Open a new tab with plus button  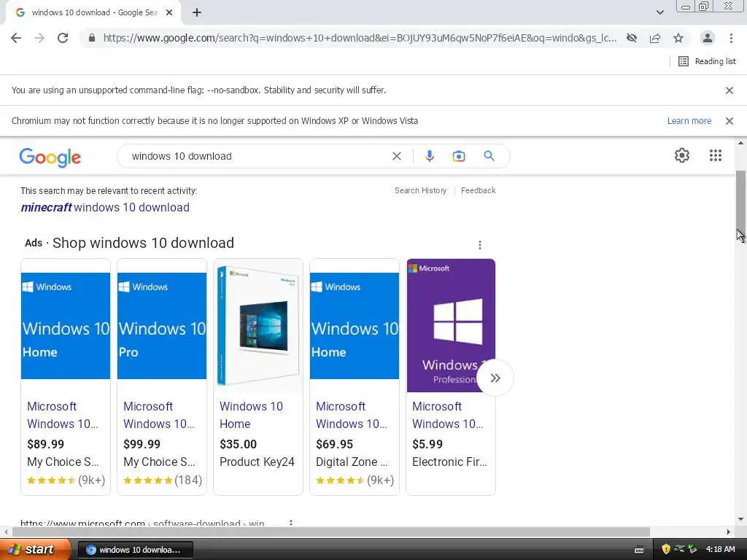tap(197, 13)
